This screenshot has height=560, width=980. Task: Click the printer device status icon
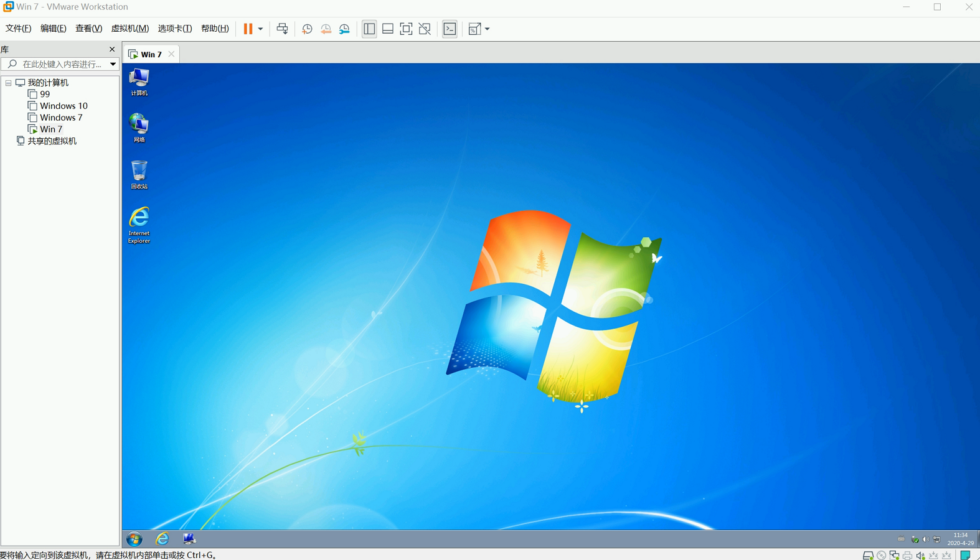pyautogui.click(x=907, y=555)
